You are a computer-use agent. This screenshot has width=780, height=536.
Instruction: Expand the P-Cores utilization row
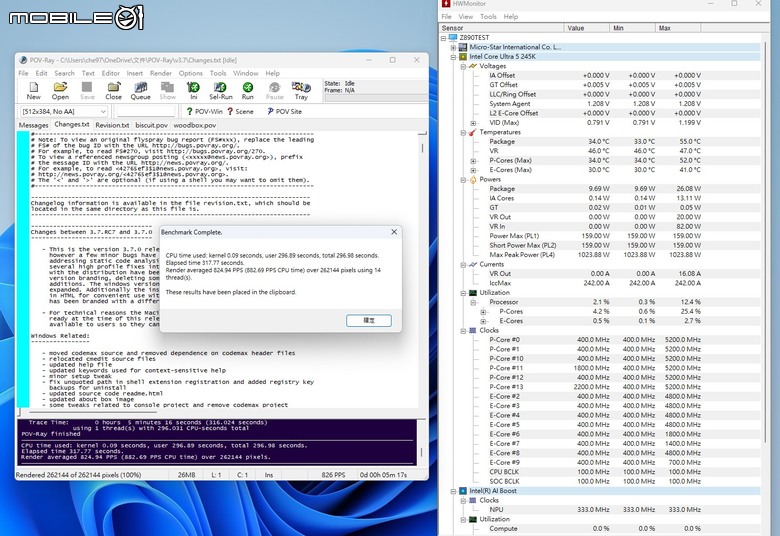(483, 312)
